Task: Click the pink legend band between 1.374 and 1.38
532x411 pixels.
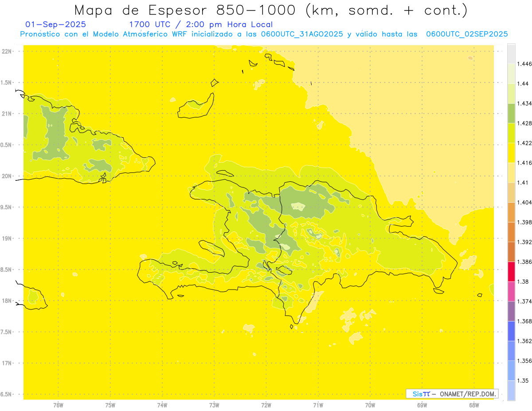Action: [511, 291]
